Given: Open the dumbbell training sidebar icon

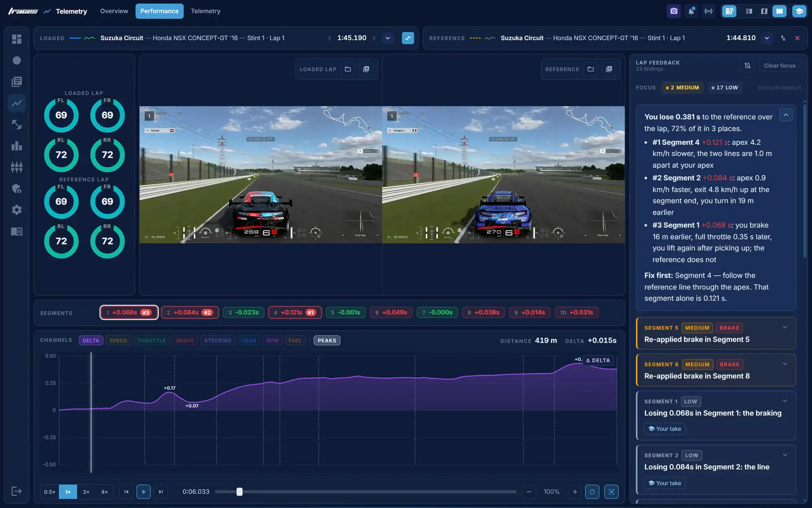Looking at the screenshot, I should click(17, 124).
